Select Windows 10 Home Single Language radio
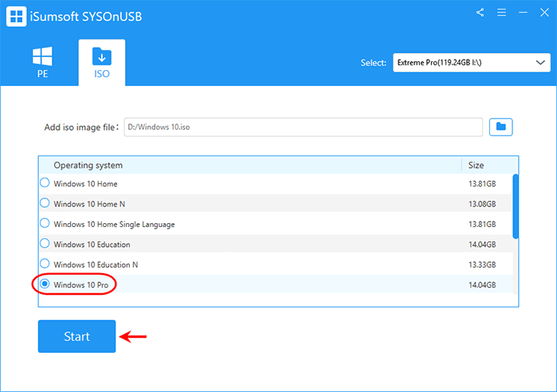This screenshot has width=557, height=392. (x=45, y=223)
